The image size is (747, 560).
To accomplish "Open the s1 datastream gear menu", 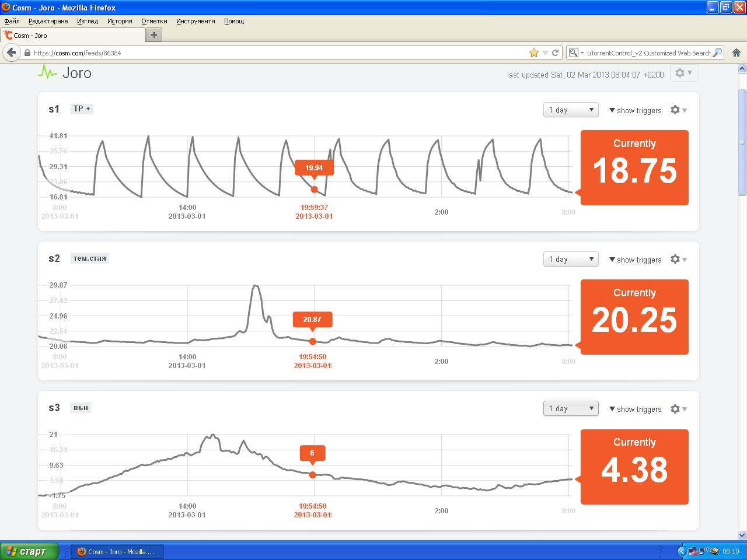I will [x=678, y=110].
